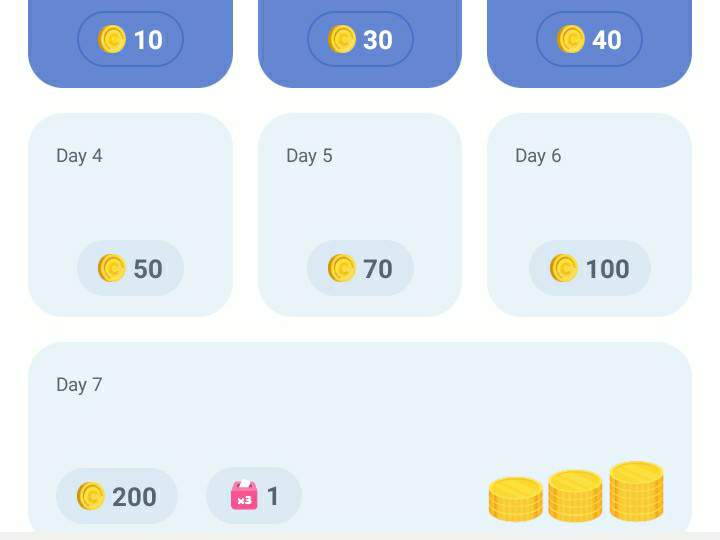Select the 40 coins reward pill

[x=589, y=40]
